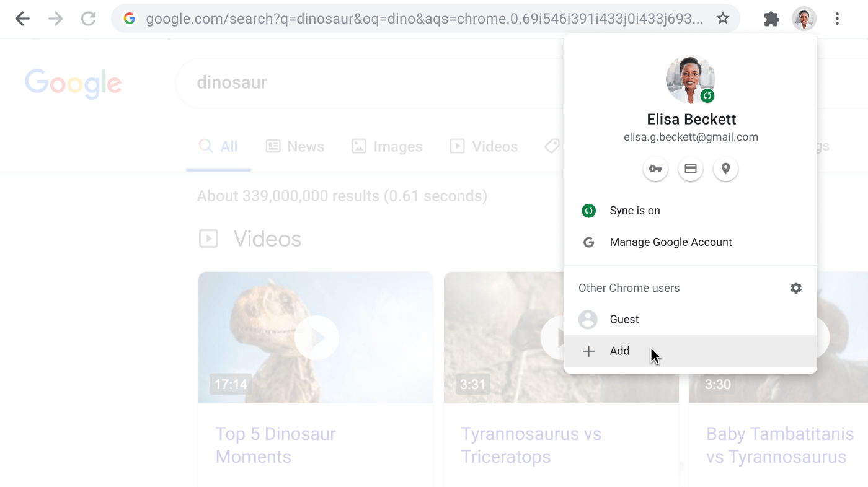This screenshot has width=868, height=487.
Task: Open payment methods via the card icon
Action: click(690, 168)
